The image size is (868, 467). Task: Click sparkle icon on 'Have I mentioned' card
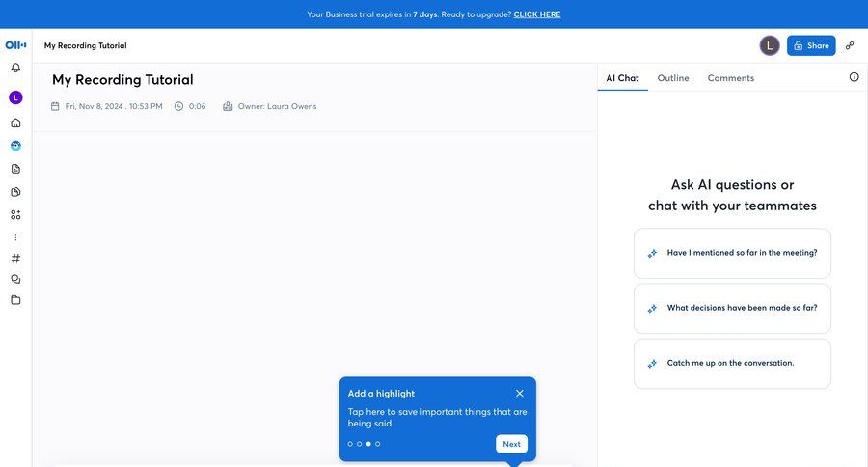click(652, 253)
